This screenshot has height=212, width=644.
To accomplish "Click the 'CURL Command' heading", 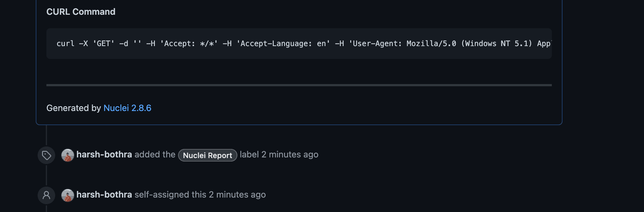I will coord(81,12).
